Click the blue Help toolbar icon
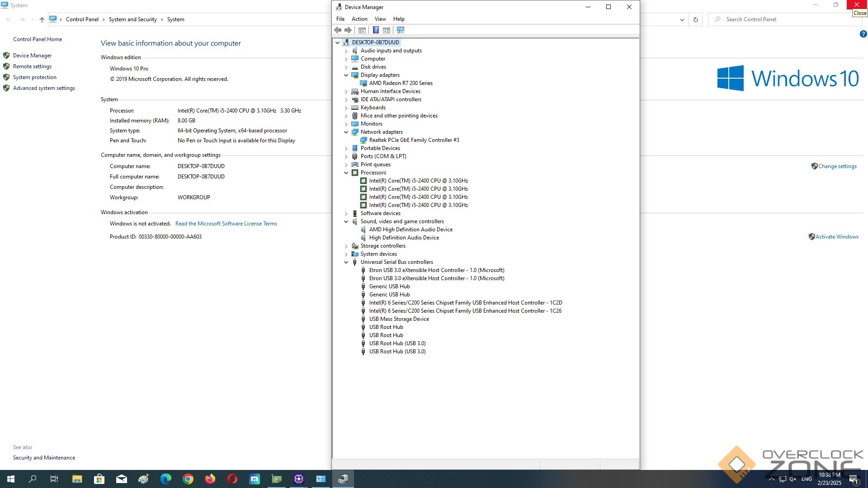The image size is (868, 488). [x=376, y=30]
